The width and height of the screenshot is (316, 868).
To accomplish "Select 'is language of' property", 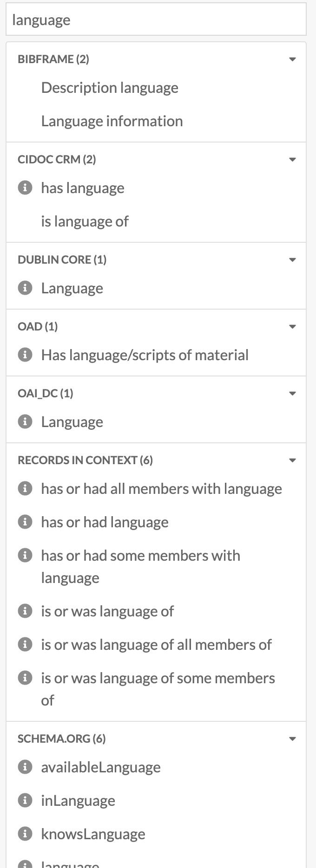I will 85,221.
